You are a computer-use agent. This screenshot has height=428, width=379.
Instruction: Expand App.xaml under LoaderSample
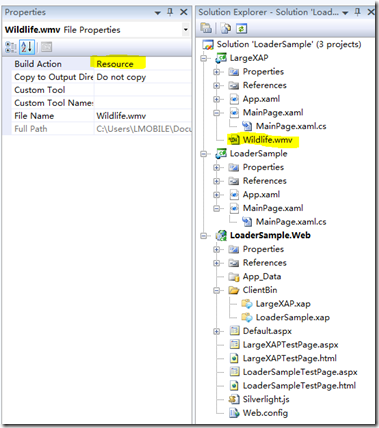pyautogui.click(x=217, y=195)
